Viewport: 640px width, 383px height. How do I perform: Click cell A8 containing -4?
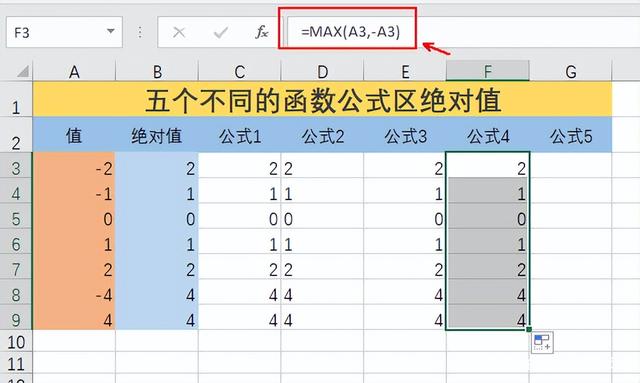pos(74,292)
